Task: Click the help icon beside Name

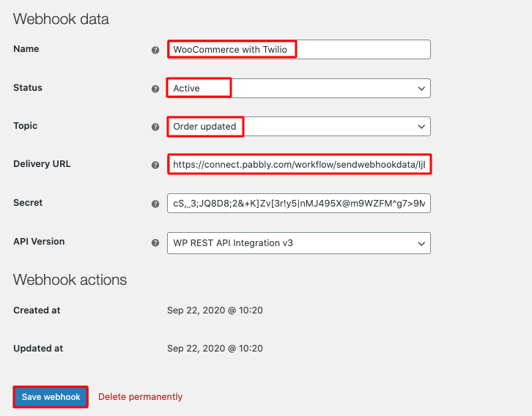Action: point(155,50)
